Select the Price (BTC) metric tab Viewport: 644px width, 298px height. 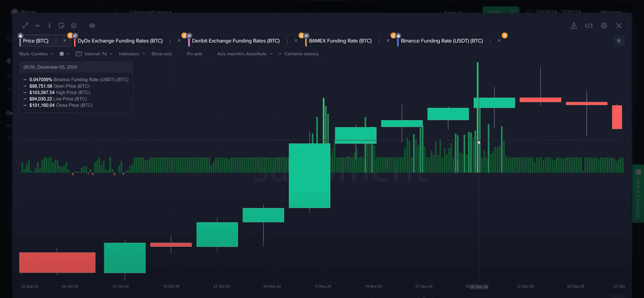pos(36,41)
